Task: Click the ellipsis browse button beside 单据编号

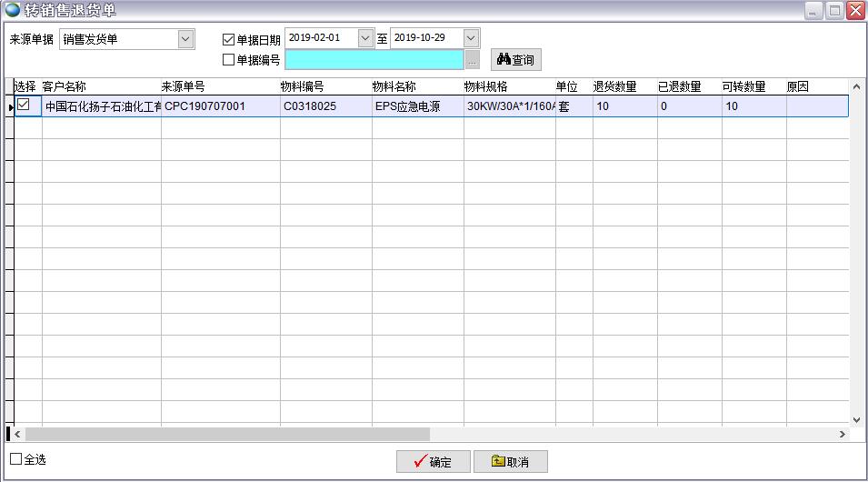Action: click(473, 60)
